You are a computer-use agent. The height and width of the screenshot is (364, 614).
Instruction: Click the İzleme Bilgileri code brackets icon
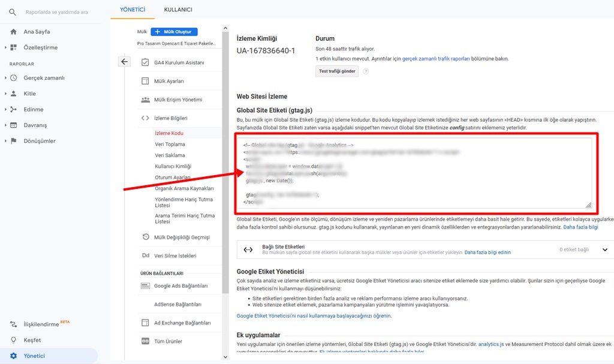click(145, 118)
